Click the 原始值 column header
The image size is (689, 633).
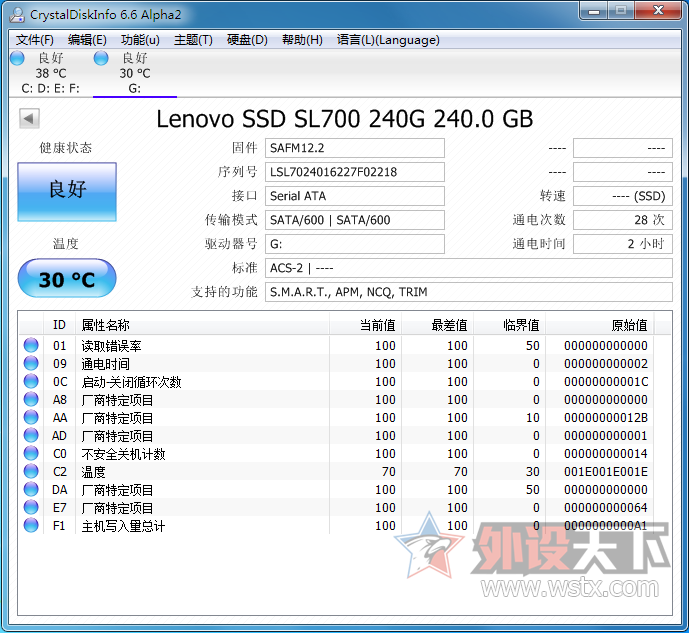pos(599,325)
